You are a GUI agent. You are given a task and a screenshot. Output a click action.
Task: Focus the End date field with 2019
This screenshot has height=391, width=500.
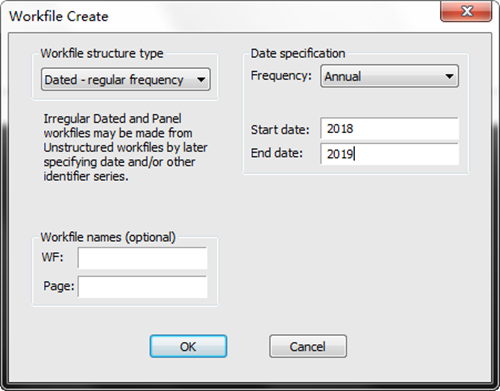click(x=389, y=154)
